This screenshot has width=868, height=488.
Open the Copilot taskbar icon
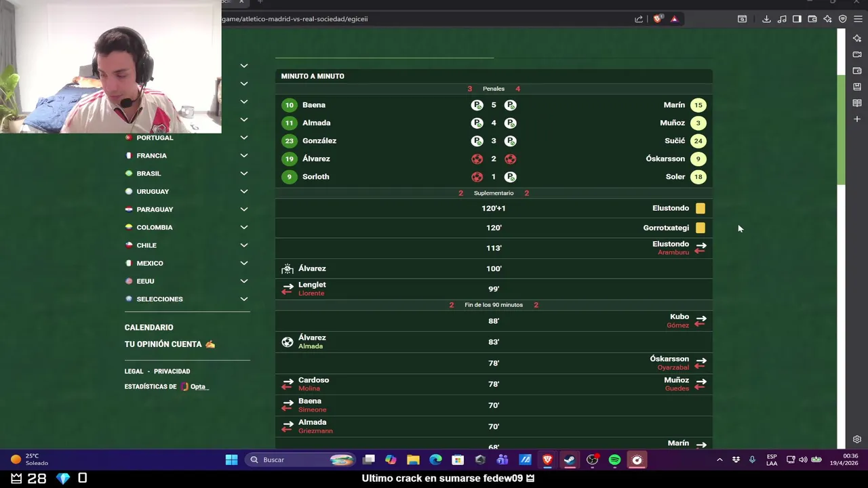coord(391,460)
